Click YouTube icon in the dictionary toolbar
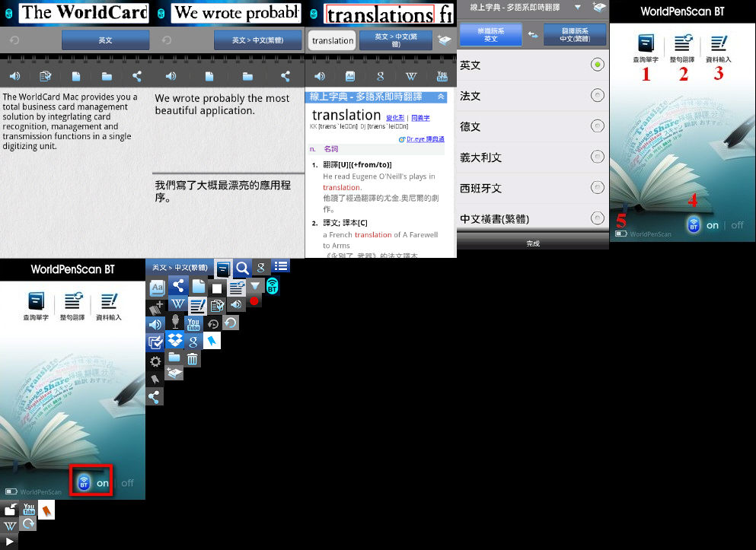The height and width of the screenshot is (550, 756). click(x=442, y=76)
